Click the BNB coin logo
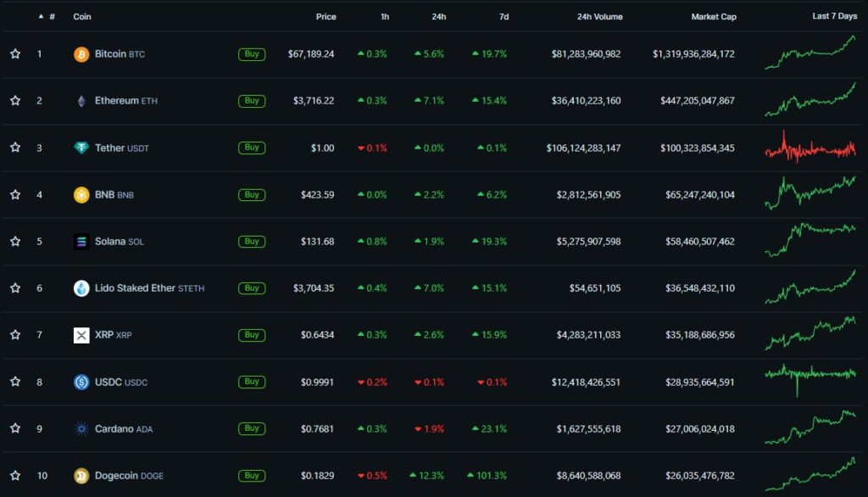The height and width of the screenshot is (497, 868). (81, 194)
